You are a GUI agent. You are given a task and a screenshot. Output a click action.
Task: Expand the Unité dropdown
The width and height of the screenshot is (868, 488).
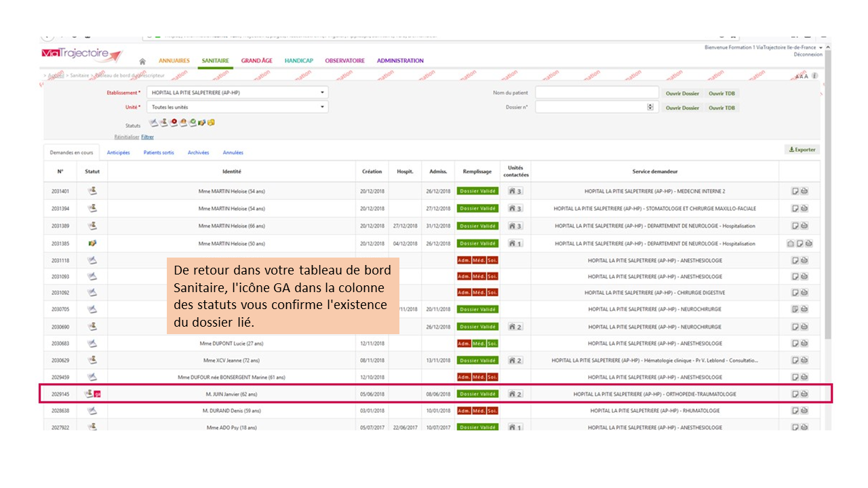click(323, 107)
